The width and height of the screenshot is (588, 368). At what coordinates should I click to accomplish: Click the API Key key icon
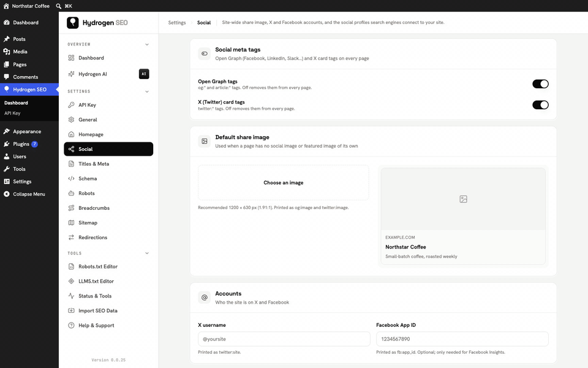[x=71, y=105]
